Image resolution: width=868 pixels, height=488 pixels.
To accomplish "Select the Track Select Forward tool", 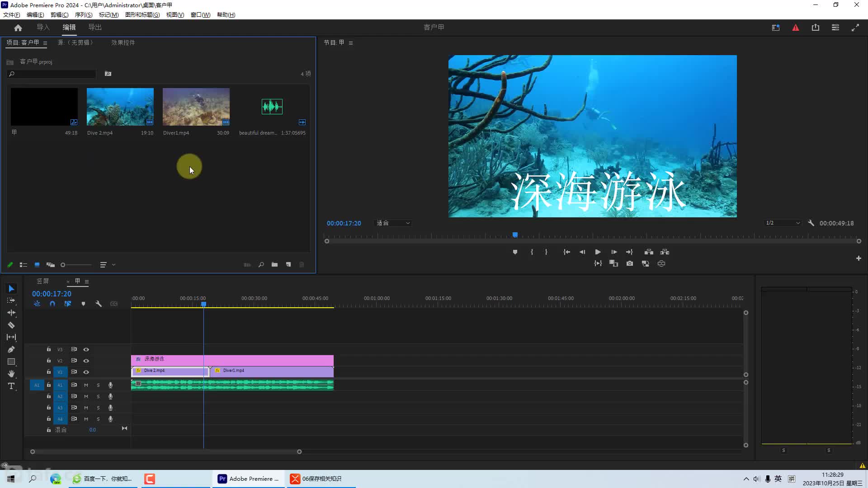I will (11, 300).
